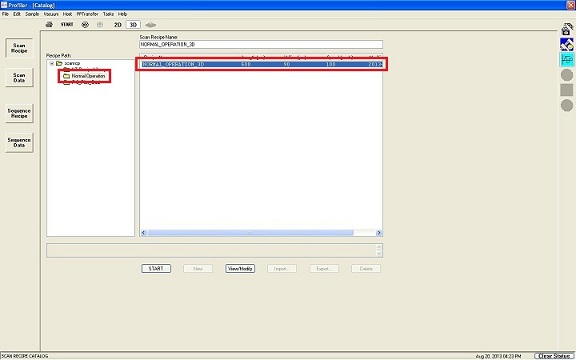
Task: Click the horizontal scrollbar thumb in recipe list
Action: [251, 233]
